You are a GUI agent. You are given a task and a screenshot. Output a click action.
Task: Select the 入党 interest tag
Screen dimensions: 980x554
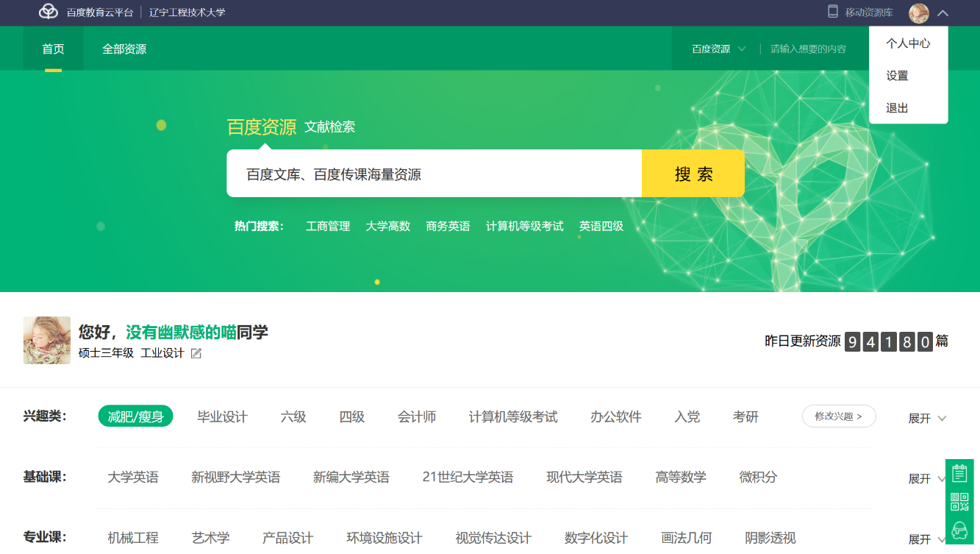(x=687, y=417)
